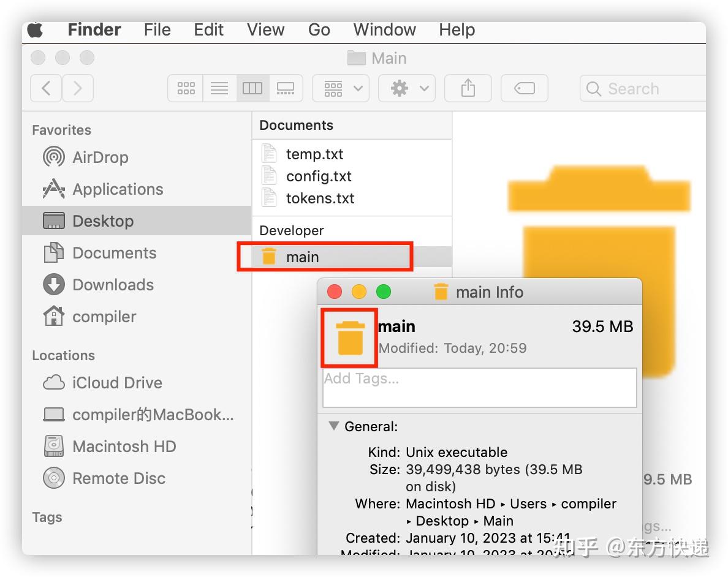Switch to gallery view
Image resolution: width=728 pixels, height=577 pixels.
pos(286,88)
